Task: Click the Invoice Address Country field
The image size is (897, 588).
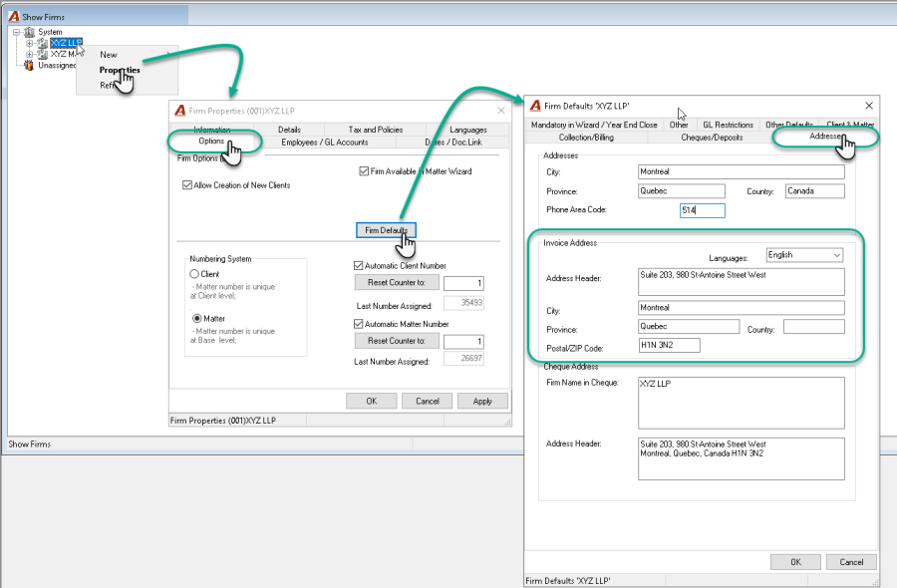Action: coord(814,327)
